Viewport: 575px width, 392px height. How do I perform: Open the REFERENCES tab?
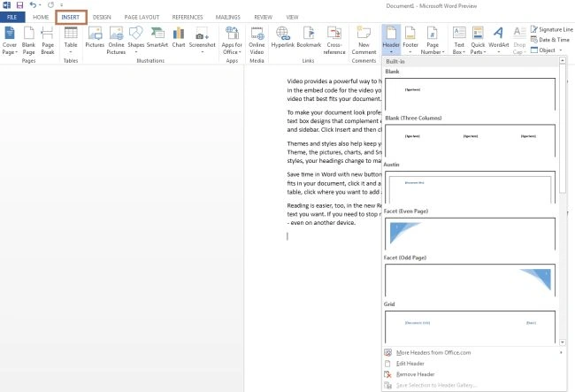pyautogui.click(x=188, y=17)
